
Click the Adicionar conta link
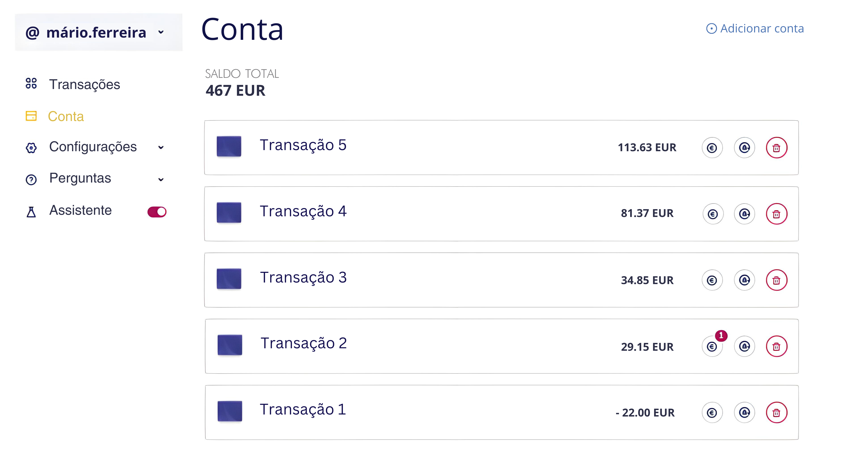[x=755, y=28]
